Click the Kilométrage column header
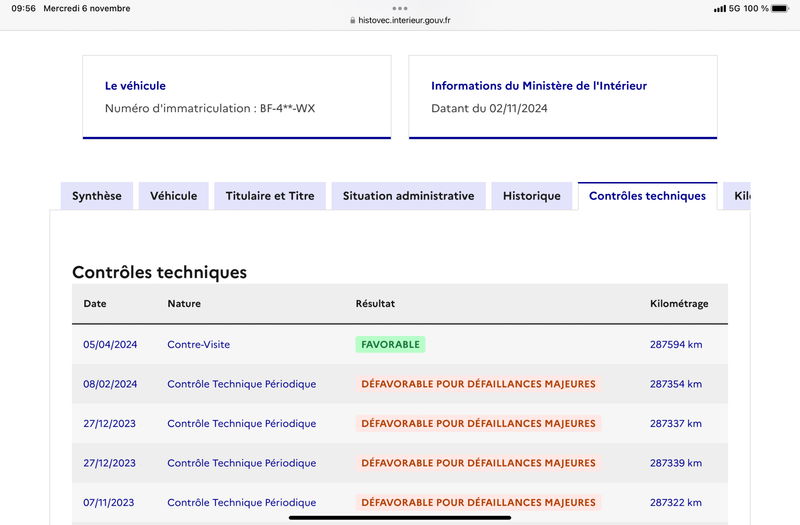 pos(679,304)
